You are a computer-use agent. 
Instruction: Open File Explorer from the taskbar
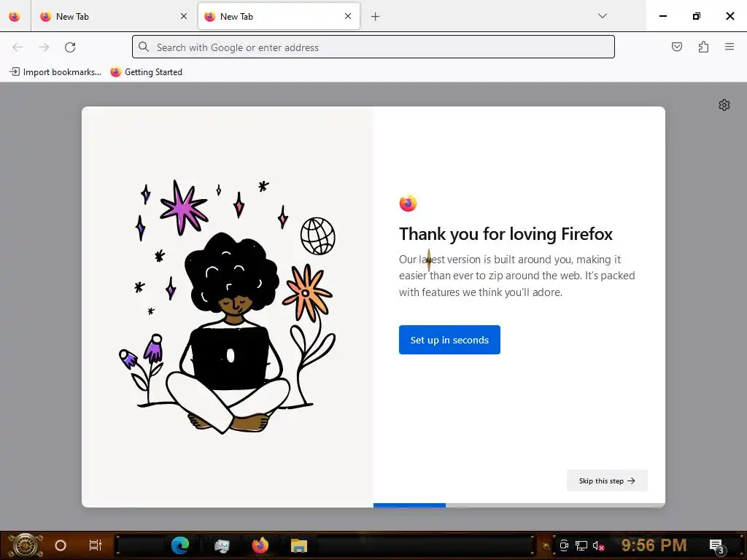(x=298, y=545)
